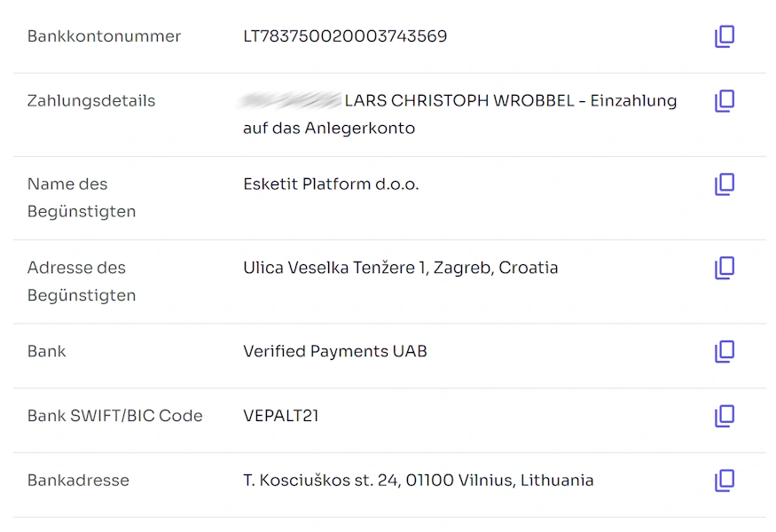
Task: Copy the Zahlungsdetails payment reference
Action: 725,101
